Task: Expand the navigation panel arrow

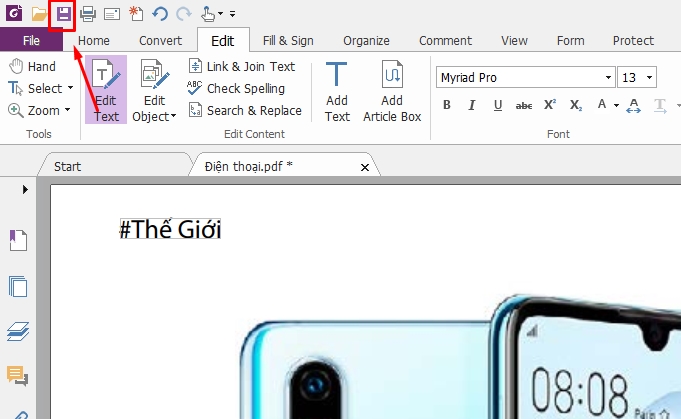Action: pos(25,189)
